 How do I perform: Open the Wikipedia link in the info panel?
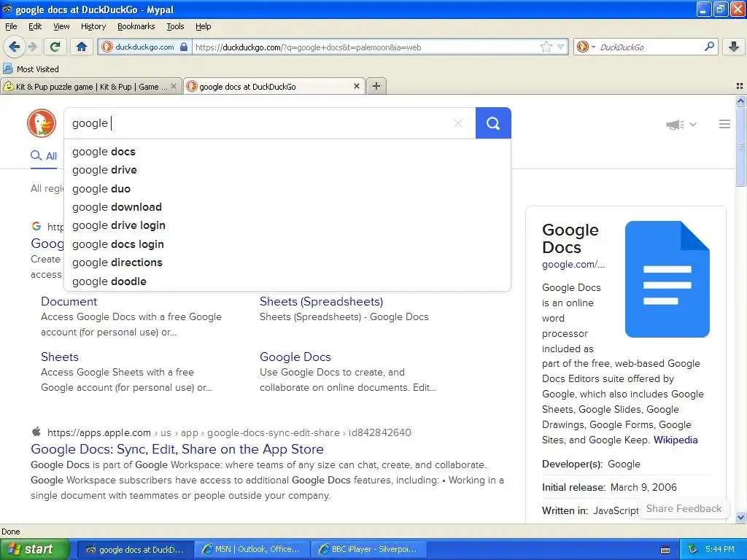pyautogui.click(x=676, y=440)
